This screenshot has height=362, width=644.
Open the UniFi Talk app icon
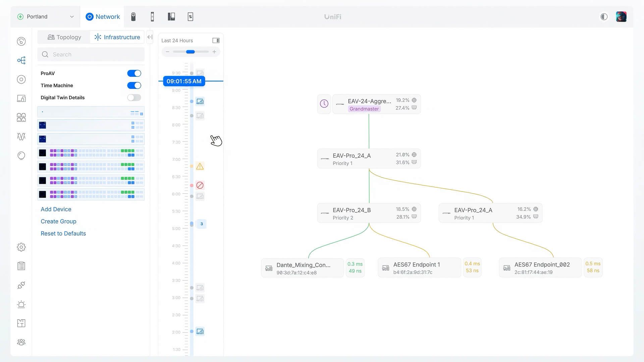[x=152, y=16]
